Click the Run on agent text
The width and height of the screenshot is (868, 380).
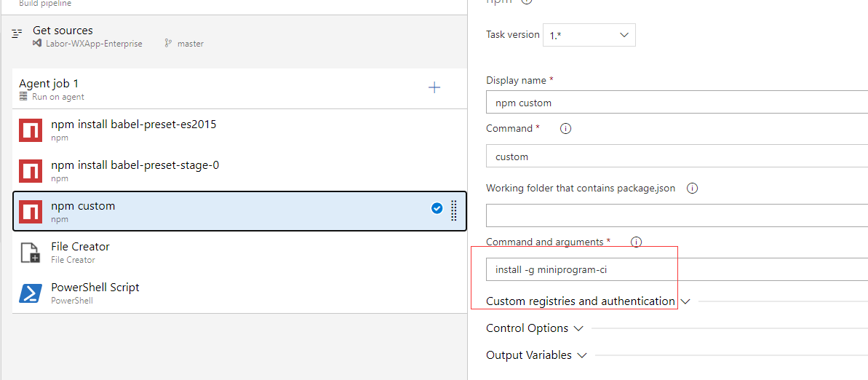click(x=58, y=97)
